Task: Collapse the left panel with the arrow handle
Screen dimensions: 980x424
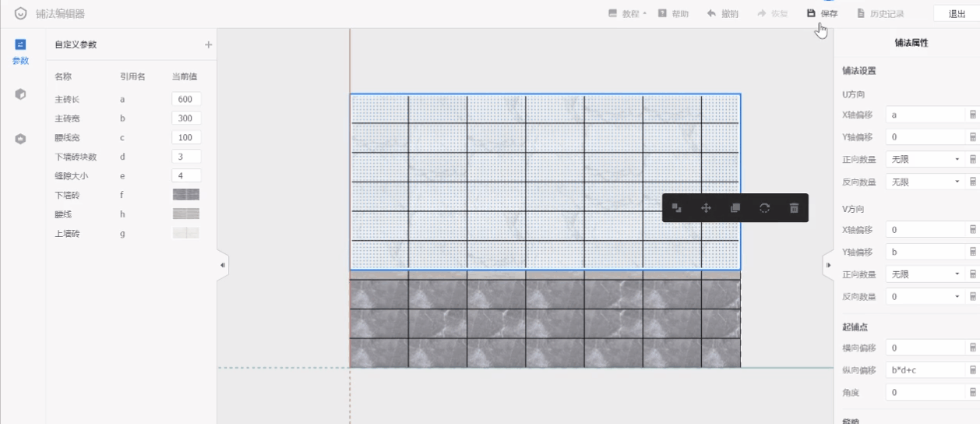Action: click(223, 265)
